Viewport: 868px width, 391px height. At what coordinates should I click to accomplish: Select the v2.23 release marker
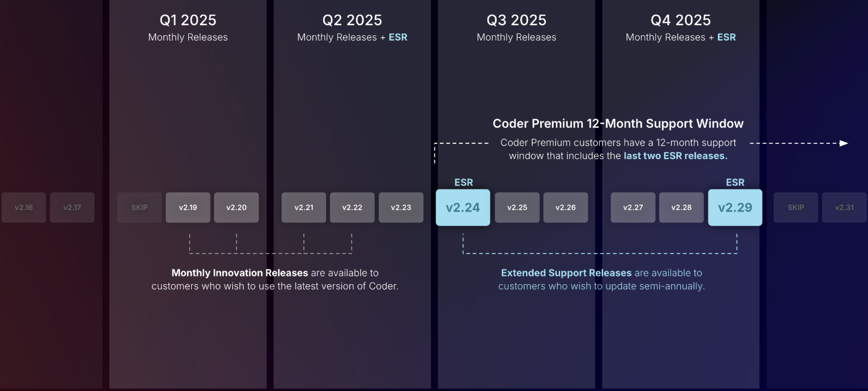(x=401, y=207)
